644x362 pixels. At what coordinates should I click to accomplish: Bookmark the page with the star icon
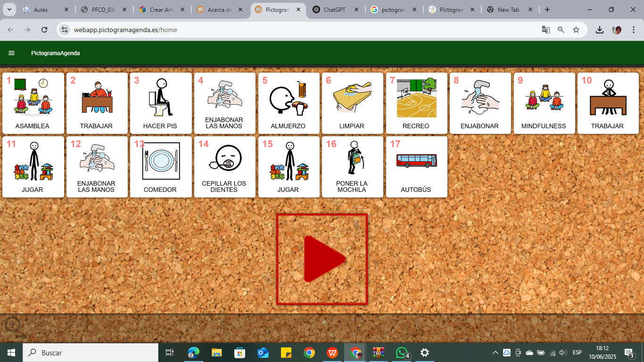(576, 29)
